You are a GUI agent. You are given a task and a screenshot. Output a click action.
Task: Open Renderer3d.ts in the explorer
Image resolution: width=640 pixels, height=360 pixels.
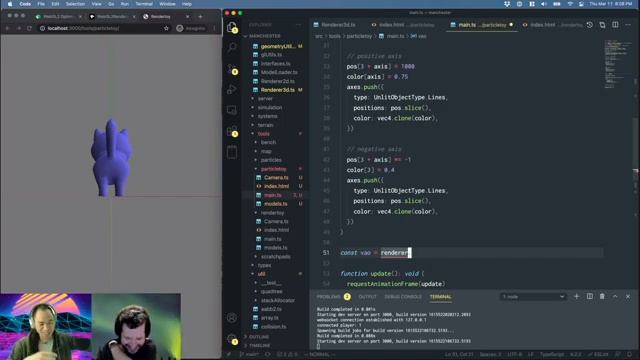(277, 90)
